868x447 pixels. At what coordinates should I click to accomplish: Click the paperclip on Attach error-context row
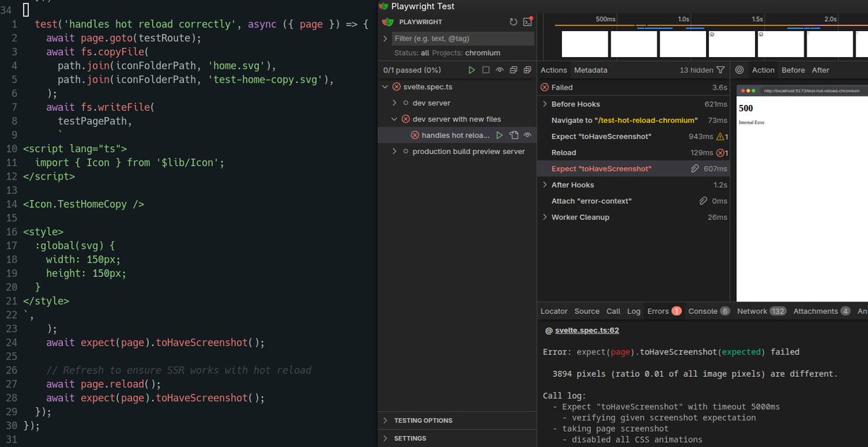tap(702, 201)
